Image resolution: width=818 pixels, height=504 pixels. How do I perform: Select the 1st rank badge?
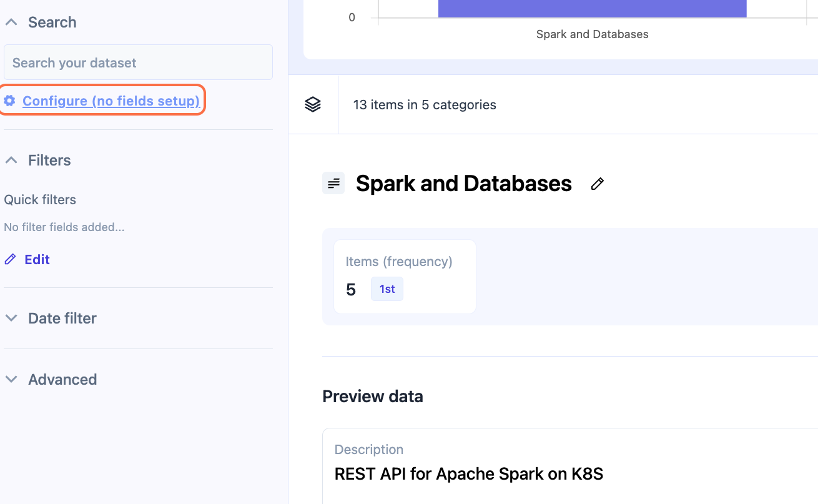tap(387, 289)
